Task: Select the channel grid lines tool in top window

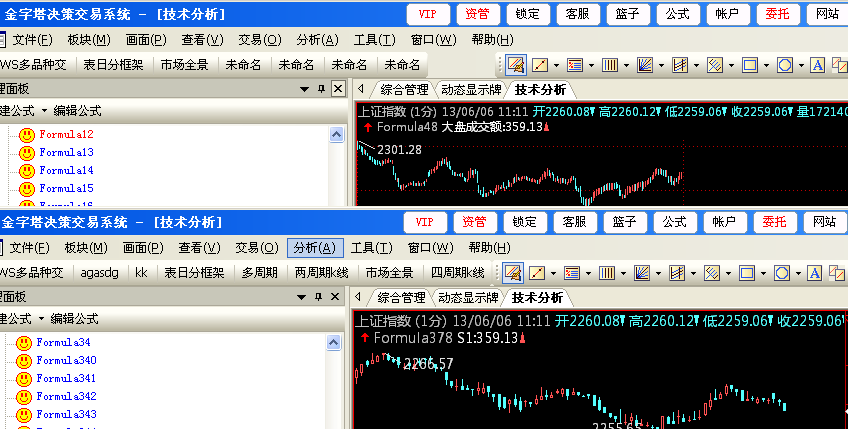Action: point(680,65)
